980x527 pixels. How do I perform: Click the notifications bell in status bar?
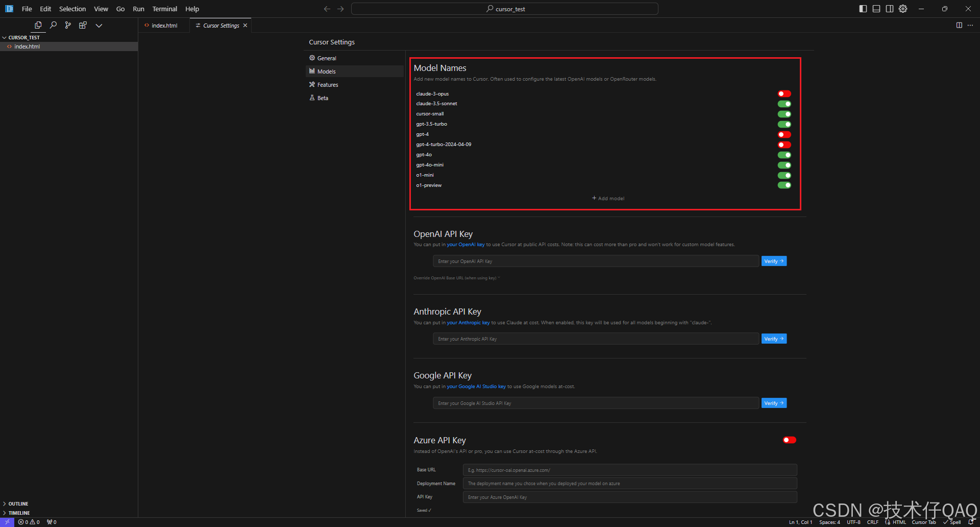(x=971, y=522)
